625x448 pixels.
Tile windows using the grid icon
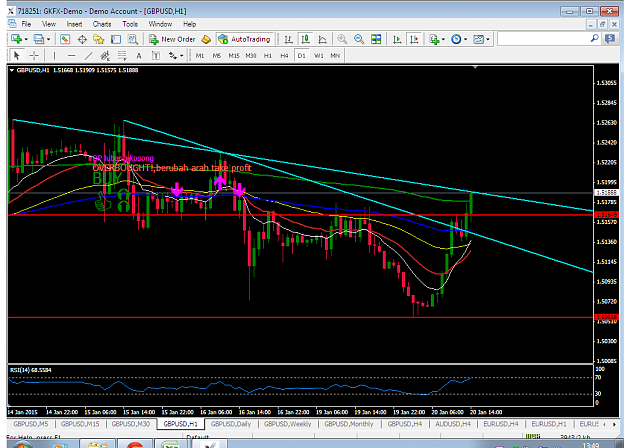coord(376,39)
